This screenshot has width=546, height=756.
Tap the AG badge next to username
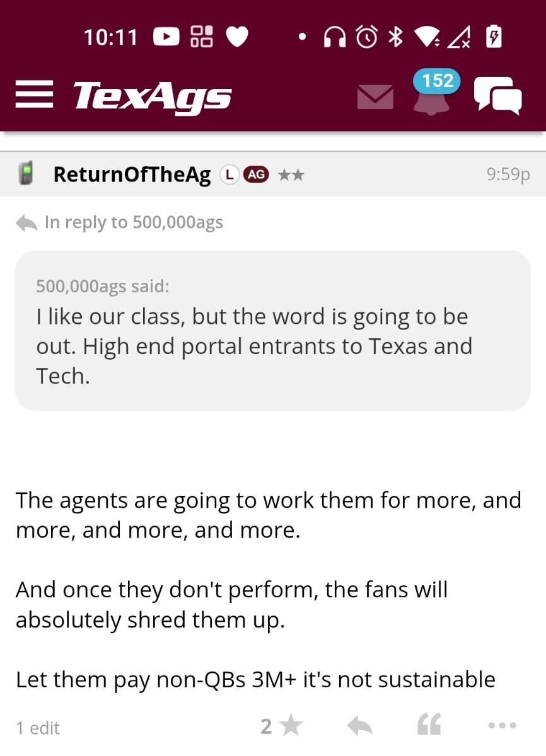coord(256,175)
